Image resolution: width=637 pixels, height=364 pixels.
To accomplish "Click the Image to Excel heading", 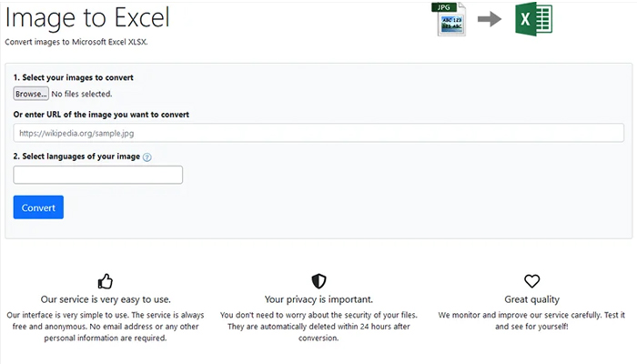I will [87, 18].
